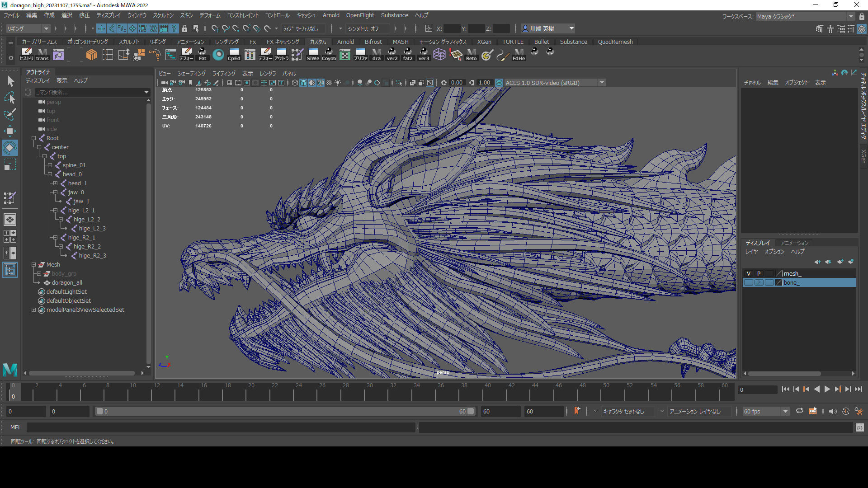Open the リギング menu set dropdown

click(x=28, y=28)
